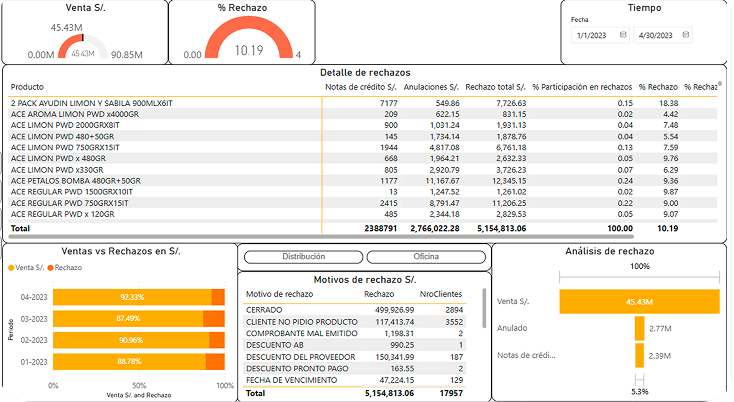734x402 pixels.
Task: Click the Notas de crédito total 2388791
Action: [x=381, y=228]
